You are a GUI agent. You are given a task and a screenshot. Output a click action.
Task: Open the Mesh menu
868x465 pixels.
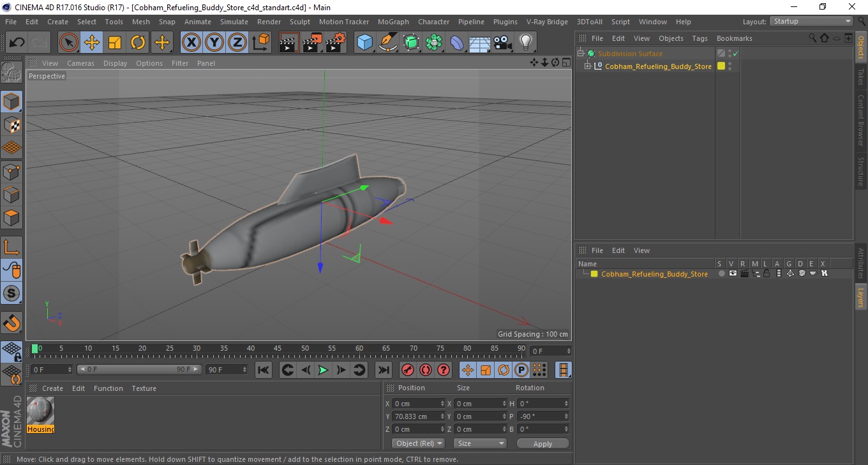point(140,22)
